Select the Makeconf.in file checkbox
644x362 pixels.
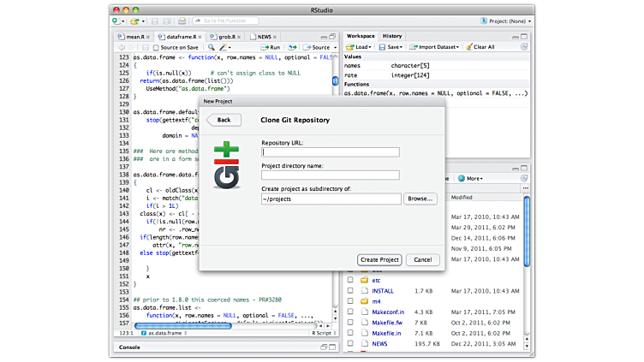350,312
